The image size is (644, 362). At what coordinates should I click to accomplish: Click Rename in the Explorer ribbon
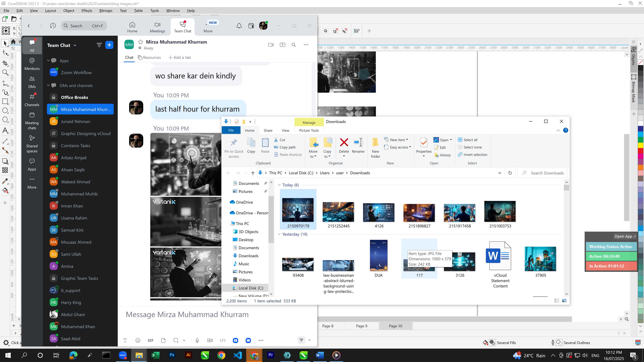click(x=358, y=146)
